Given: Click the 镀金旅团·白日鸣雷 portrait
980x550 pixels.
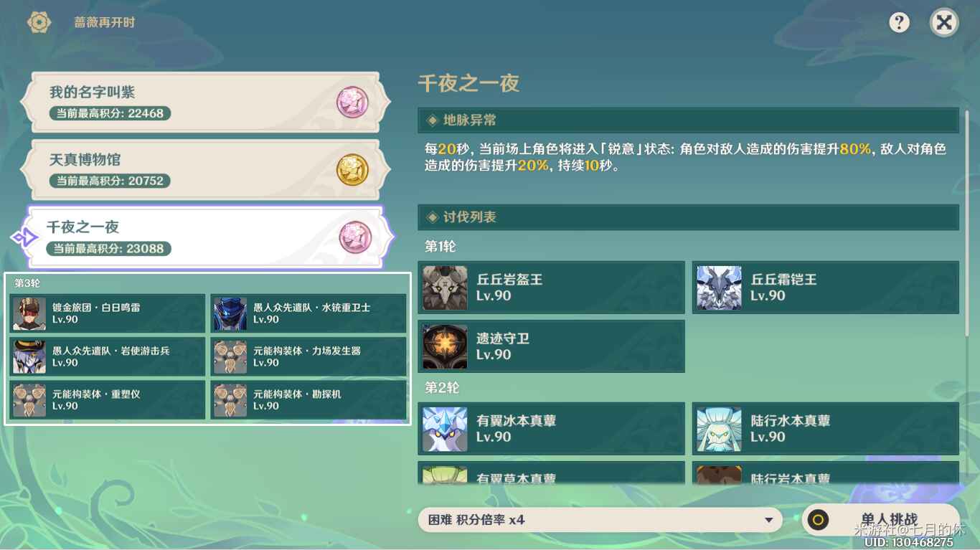Looking at the screenshot, I should click(x=29, y=313).
